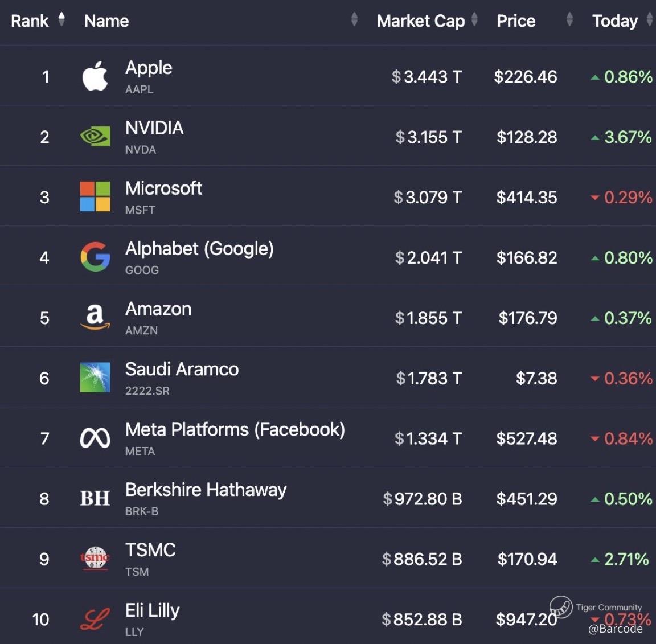Screen dimensions: 656x644
Task: Select the Microsoft four-square logo
Action: coord(95,197)
